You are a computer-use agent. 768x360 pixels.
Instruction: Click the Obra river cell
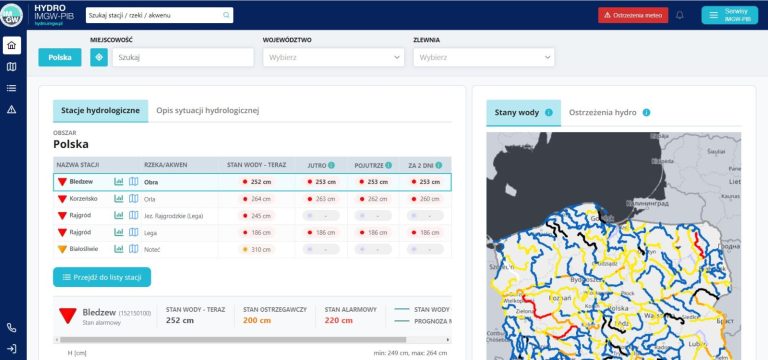[151, 182]
